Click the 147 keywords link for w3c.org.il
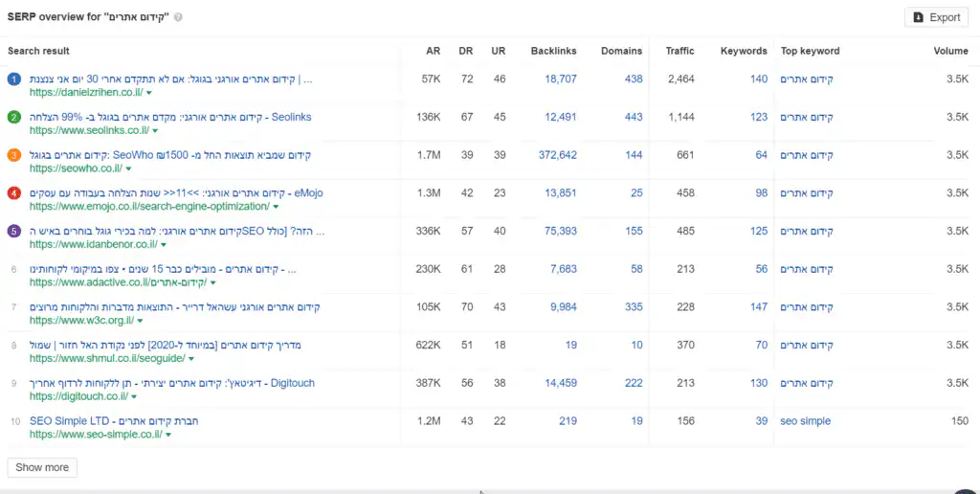 point(758,307)
